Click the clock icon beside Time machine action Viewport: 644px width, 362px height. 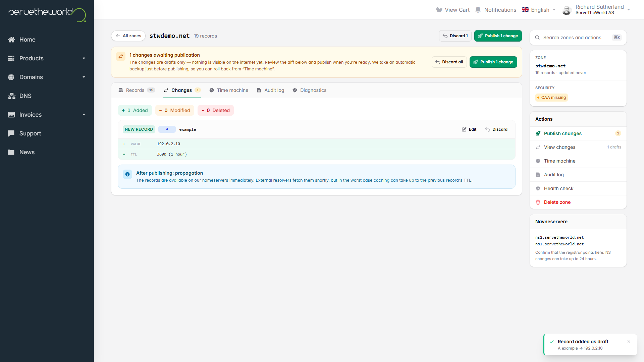coord(538,161)
